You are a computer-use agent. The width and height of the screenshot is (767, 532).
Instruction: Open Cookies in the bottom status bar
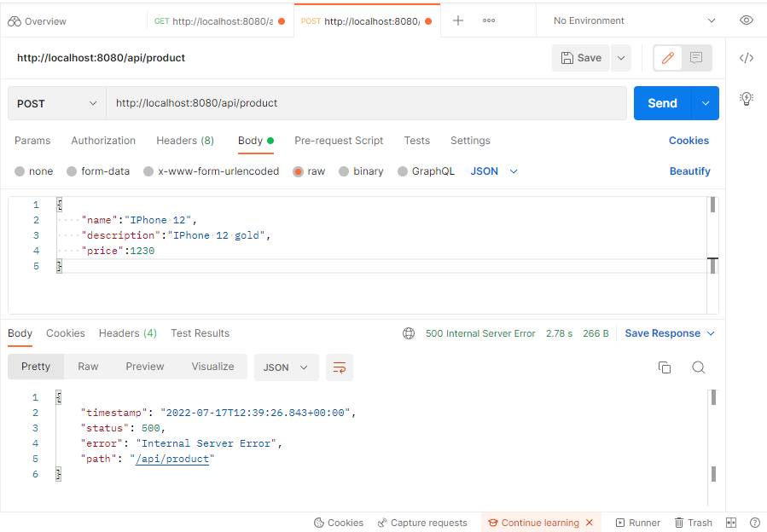click(339, 523)
